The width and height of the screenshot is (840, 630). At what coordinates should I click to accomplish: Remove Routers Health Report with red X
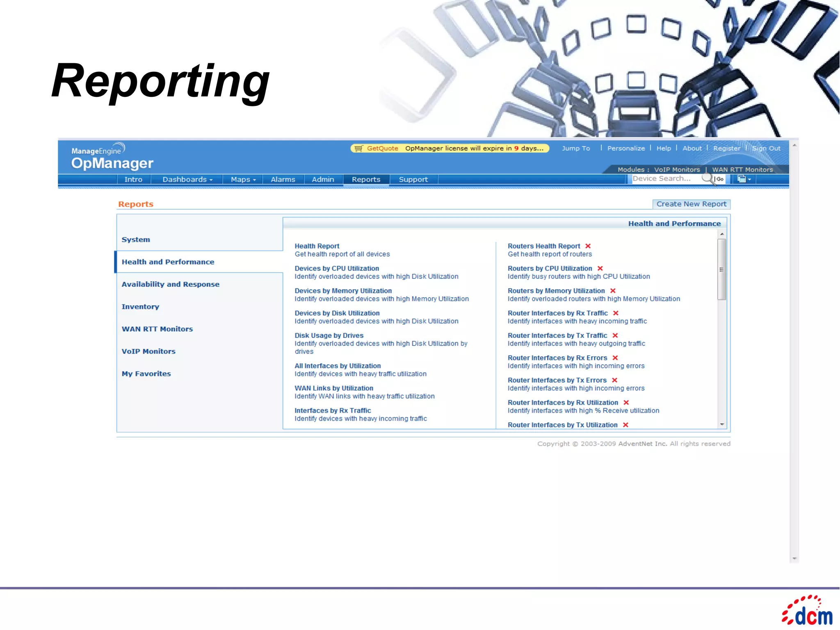588,246
